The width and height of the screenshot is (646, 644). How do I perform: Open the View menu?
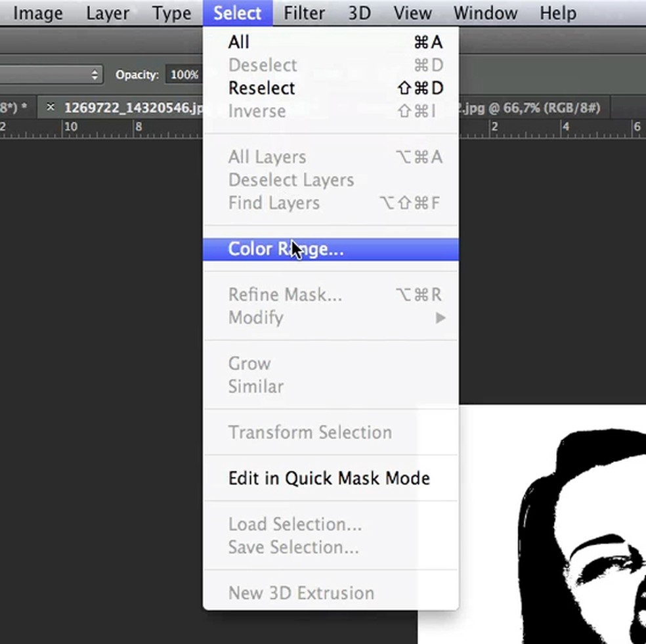pyautogui.click(x=412, y=13)
